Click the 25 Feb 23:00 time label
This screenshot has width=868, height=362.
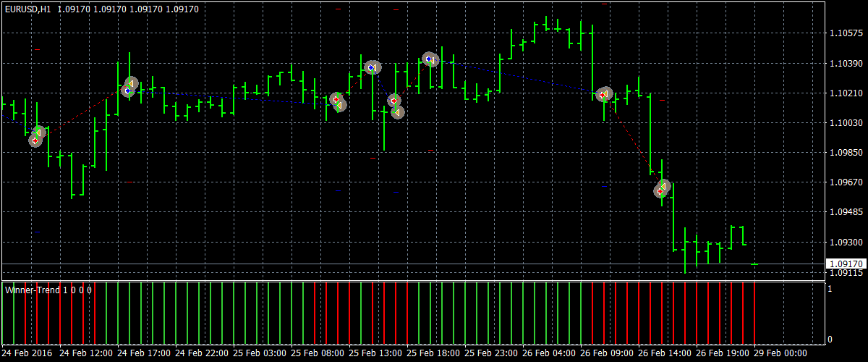[490, 353]
